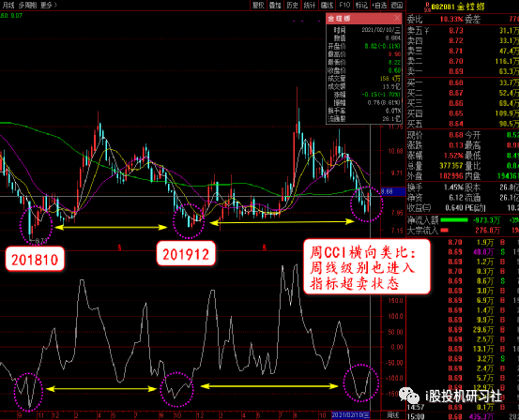The image size is (519, 420).
Task: Click the 现价 current price label
Action: [415, 135]
